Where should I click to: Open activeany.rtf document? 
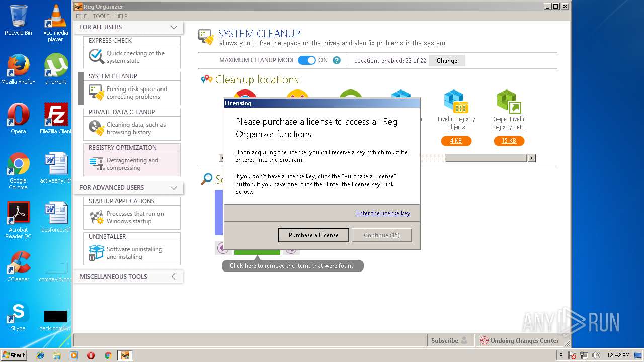pyautogui.click(x=55, y=168)
